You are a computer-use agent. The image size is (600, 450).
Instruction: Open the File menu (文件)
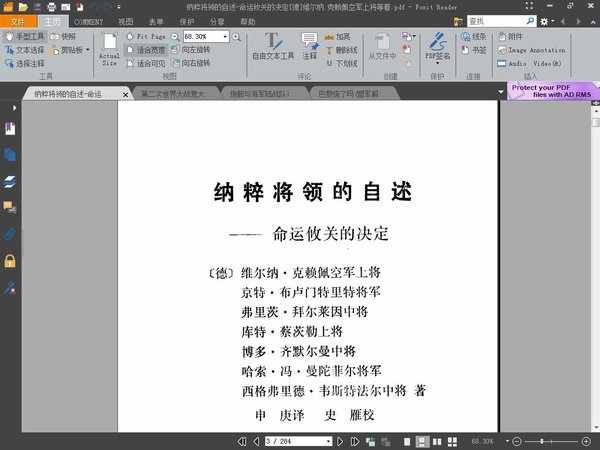[18, 21]
